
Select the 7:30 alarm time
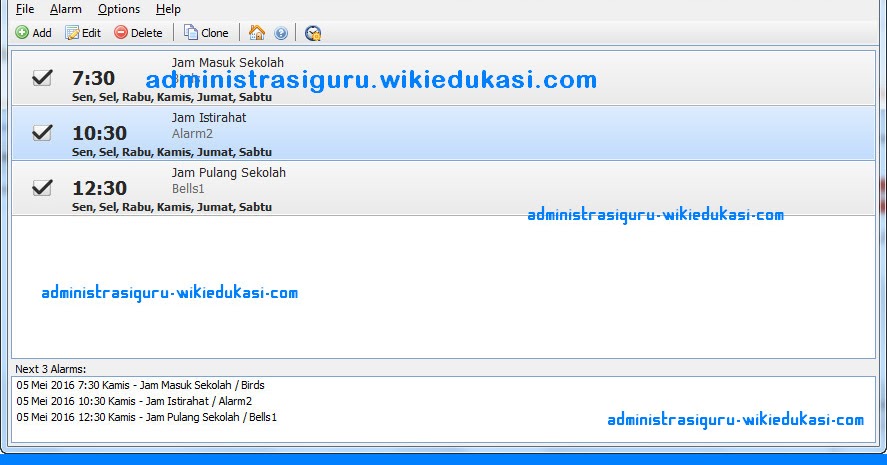(x=93, y=78)
